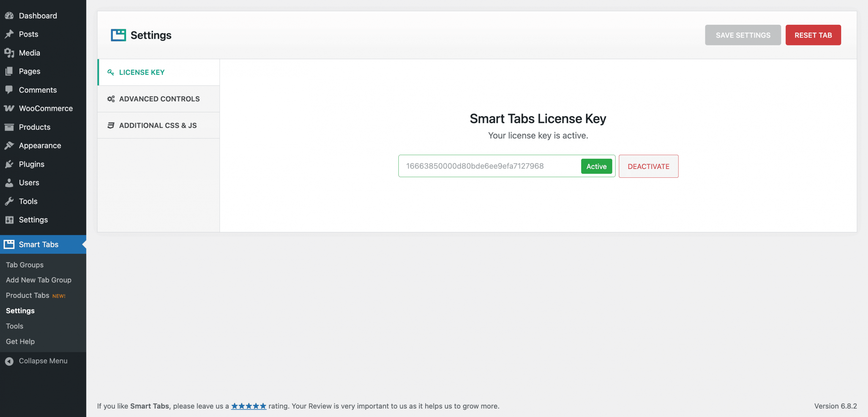Go to the Appearance menu

click(43, 146)
